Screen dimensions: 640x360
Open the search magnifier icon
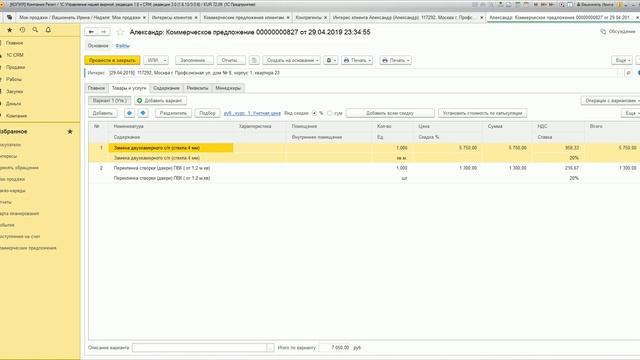coord(36,30)
